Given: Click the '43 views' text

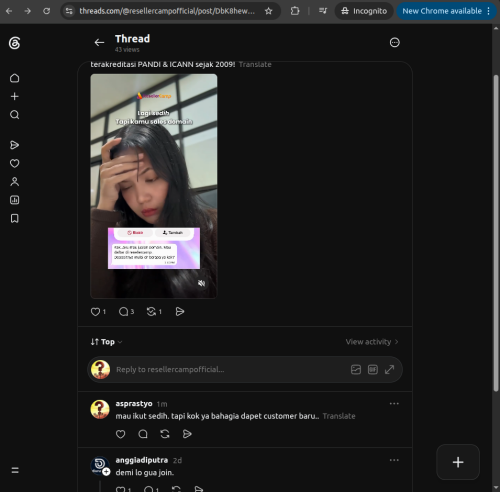Looking at the screenshot, I should [x=127, y=49].
